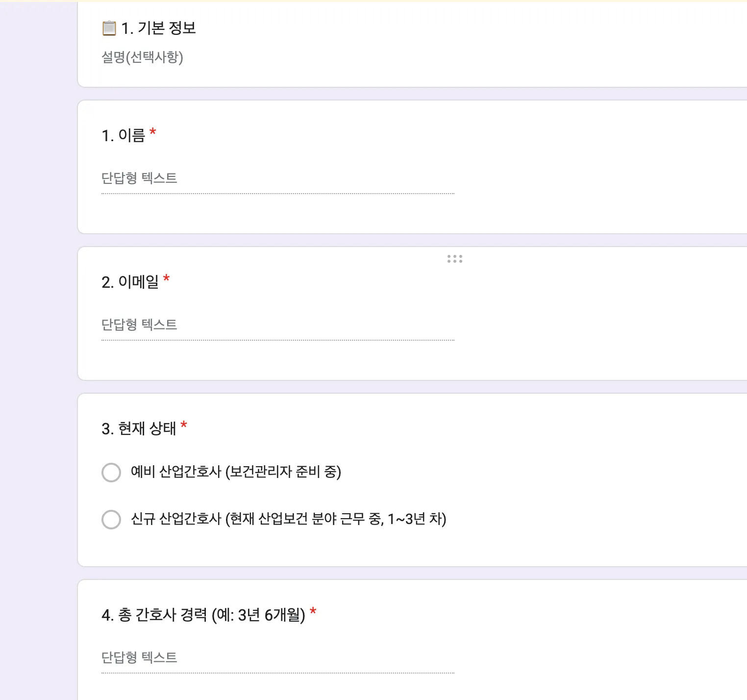
Task: Focus the short answer field under 이메일
Action: pyautogui.click(x=277, y=325)
